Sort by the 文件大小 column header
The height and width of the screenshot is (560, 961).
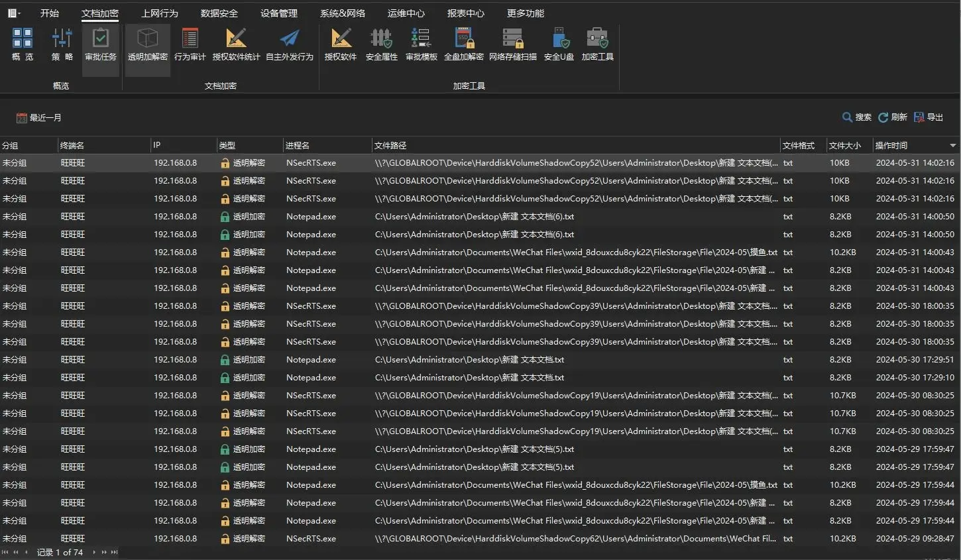click(850, 146)
